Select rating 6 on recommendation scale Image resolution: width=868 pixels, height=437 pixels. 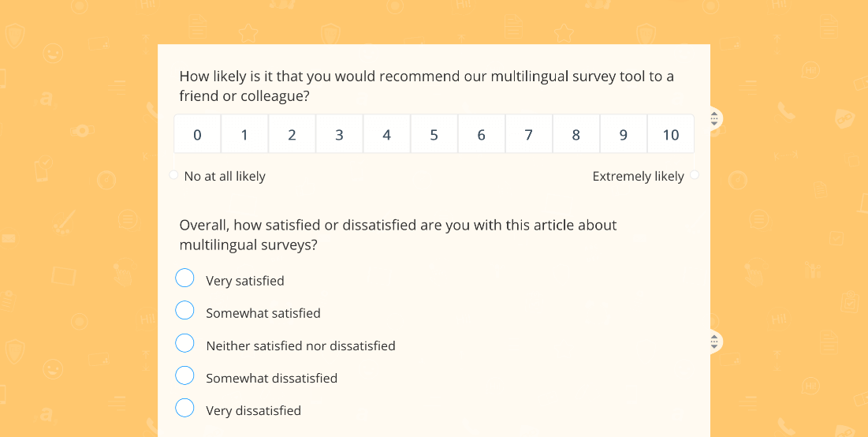pos(481,134)
